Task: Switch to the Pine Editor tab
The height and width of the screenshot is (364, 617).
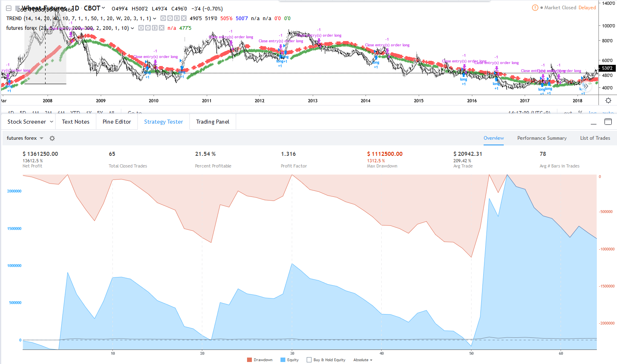Action: click(x=117, y=122)
